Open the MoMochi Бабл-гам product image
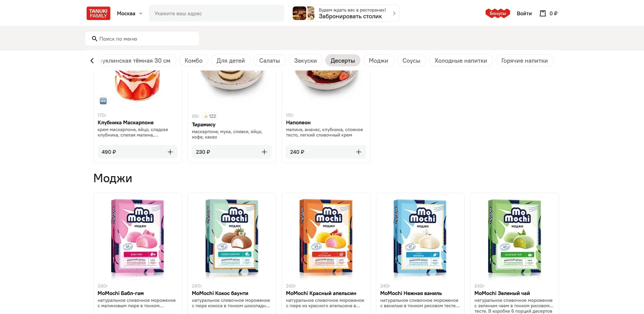This screenshot has width=644, height=314. tap(138, 236)
